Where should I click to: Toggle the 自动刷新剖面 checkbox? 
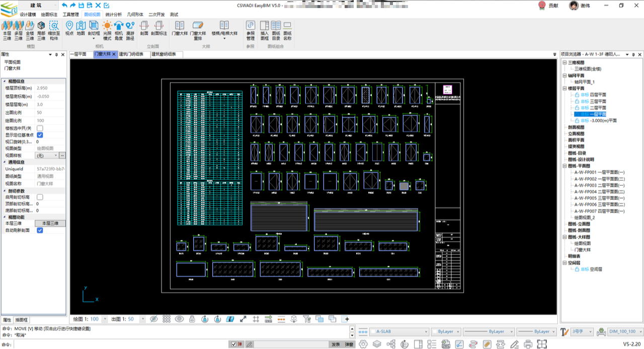coord(40,230)
